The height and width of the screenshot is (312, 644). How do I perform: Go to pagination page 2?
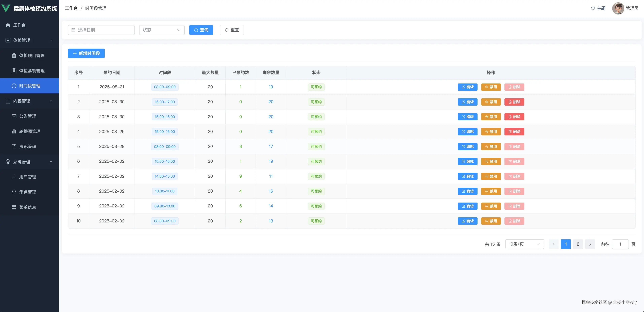pyautogui.click(x=578, y=244)
